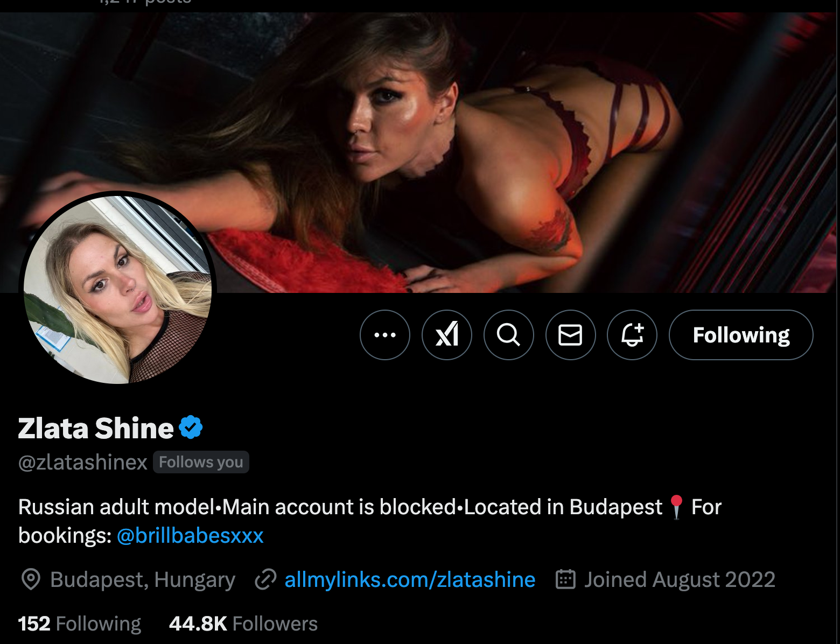Click the calendar icon beside Joined date
The height and width of the screenshot is (644, 840).
point(565,579)
